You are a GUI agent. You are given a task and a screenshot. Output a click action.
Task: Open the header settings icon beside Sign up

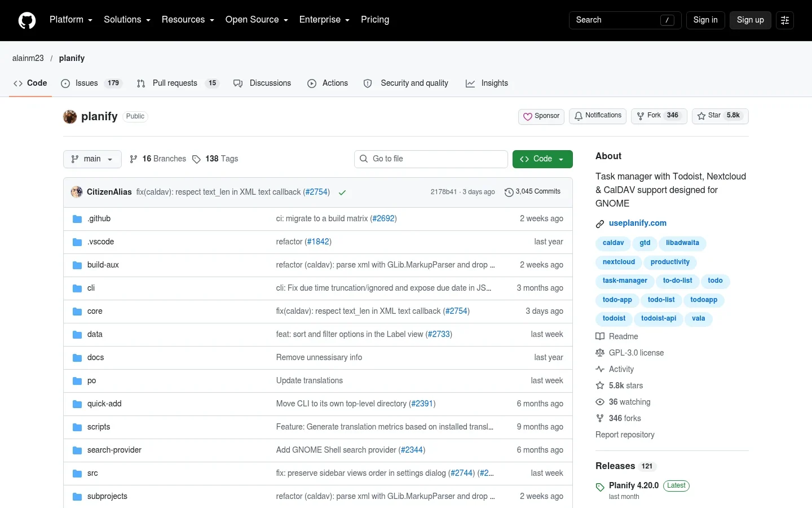[785, 20]
